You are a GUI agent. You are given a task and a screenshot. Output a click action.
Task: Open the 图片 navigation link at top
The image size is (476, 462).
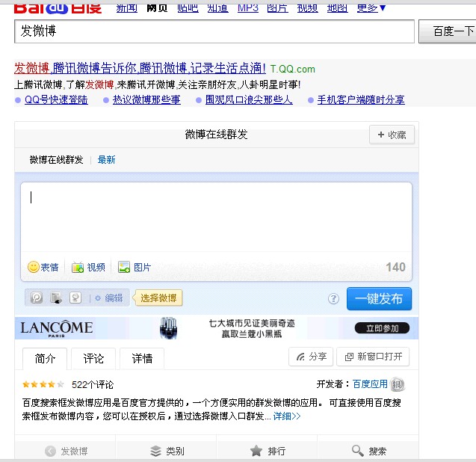point(277,8)
